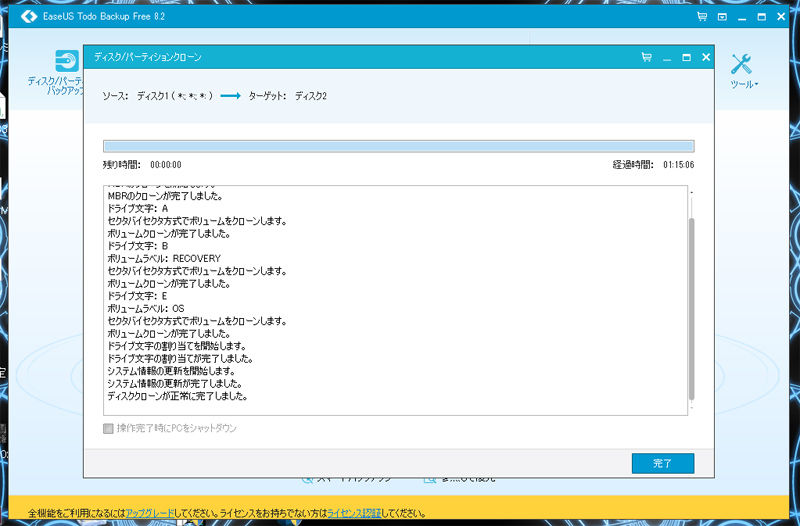Minimize the disk clone dialog
Viewport: 800px width, 526px height.
(x=667, y=58)
